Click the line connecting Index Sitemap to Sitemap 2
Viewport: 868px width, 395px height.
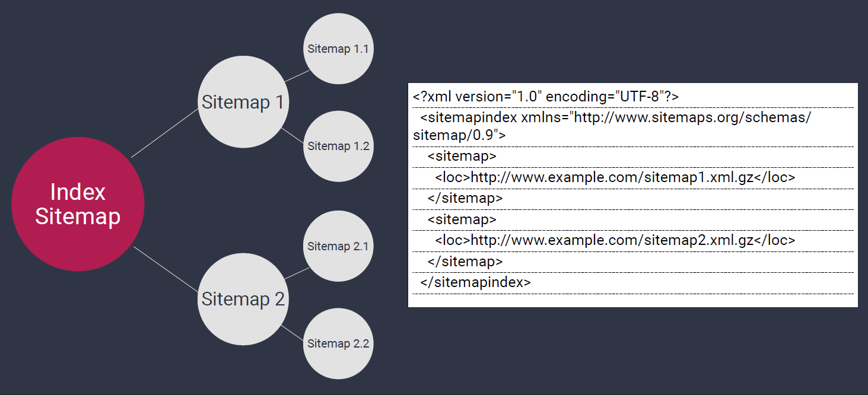pos(166,269)
